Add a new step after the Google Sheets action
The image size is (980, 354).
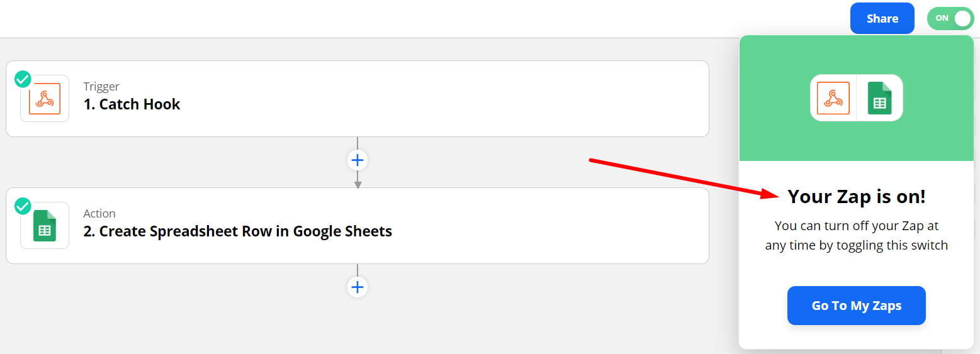(358, 287)
